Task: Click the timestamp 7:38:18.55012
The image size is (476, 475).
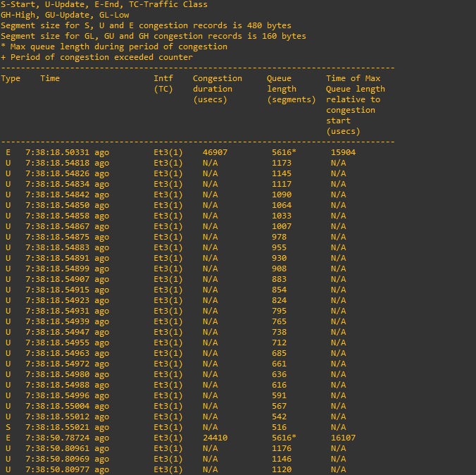Action: point(57,417)
